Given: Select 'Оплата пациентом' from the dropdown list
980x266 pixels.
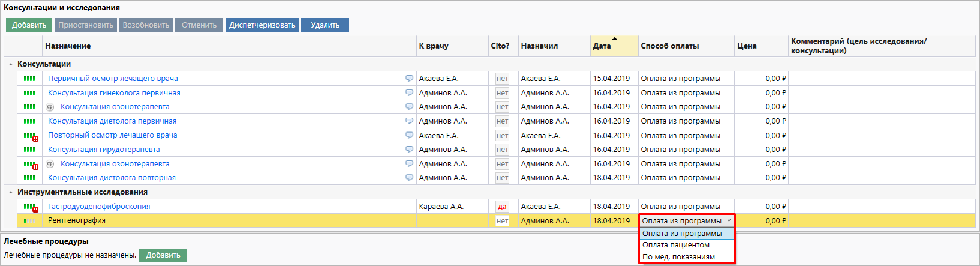Looking at the screenshot, I should click(x=675, y=245).
